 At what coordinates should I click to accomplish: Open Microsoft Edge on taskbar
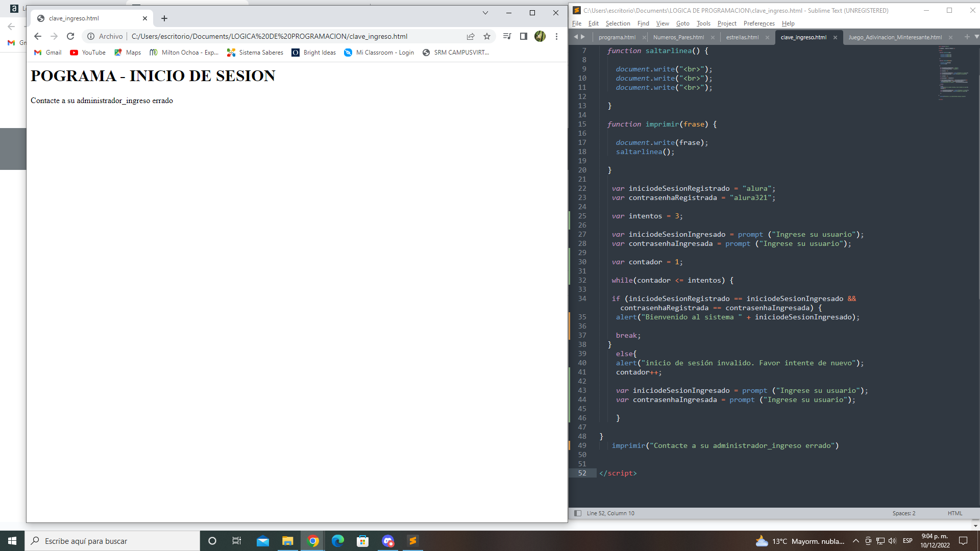[338, 541]
